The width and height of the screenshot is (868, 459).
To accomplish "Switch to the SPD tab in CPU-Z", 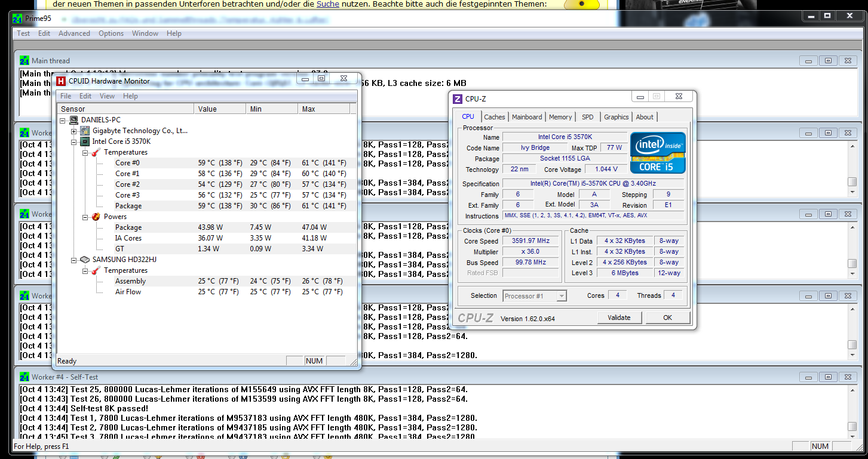I will pos(588,117).
